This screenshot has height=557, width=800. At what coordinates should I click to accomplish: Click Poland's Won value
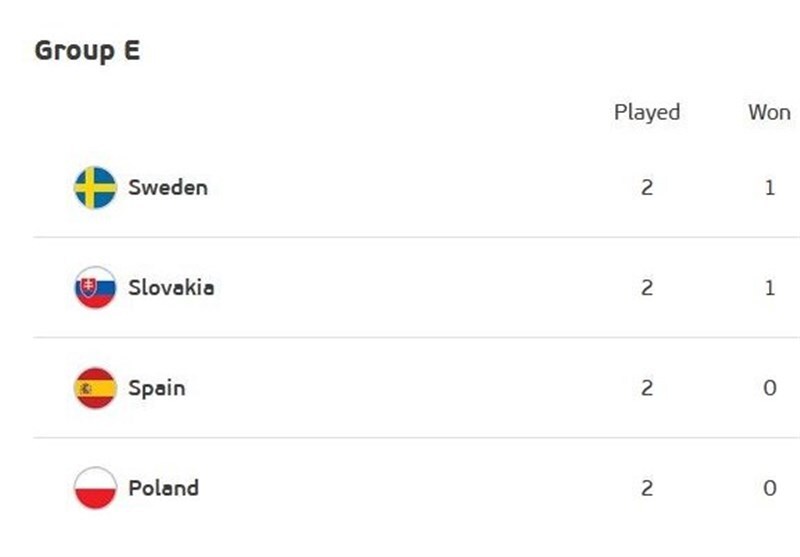click(770, 488)
